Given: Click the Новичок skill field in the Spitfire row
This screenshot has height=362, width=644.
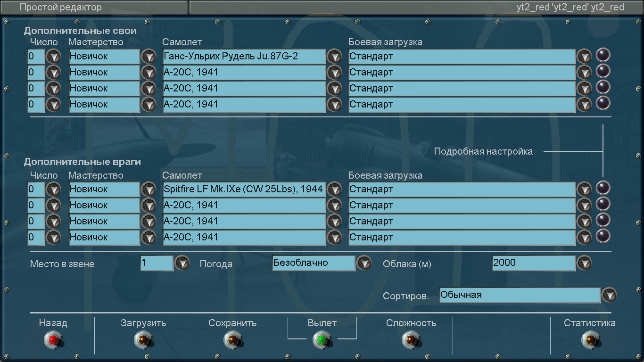Looking at the screenshot, I should tap(104, 189).
